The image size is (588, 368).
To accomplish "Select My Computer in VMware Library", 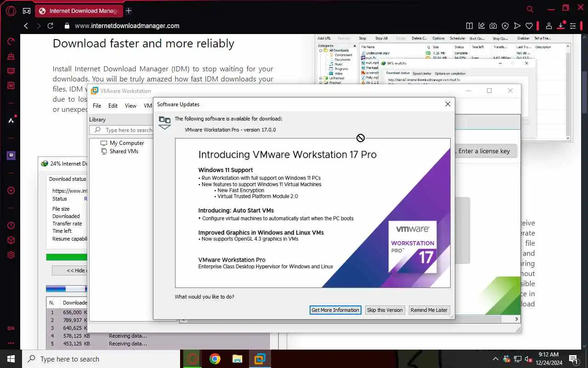I will (127, 143).
